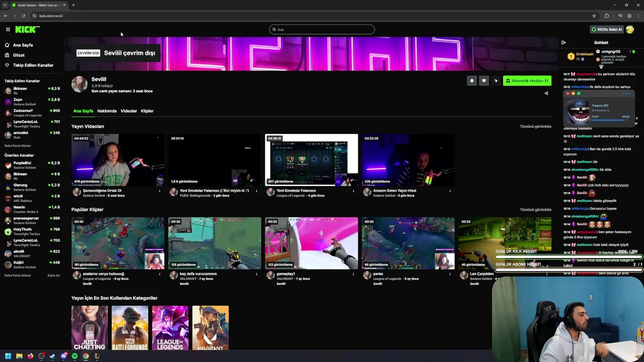The height and width of the screenshot is (362, 644).
Task: Click Abonelik Hediye Et button
Action: (x=527, y=81)
